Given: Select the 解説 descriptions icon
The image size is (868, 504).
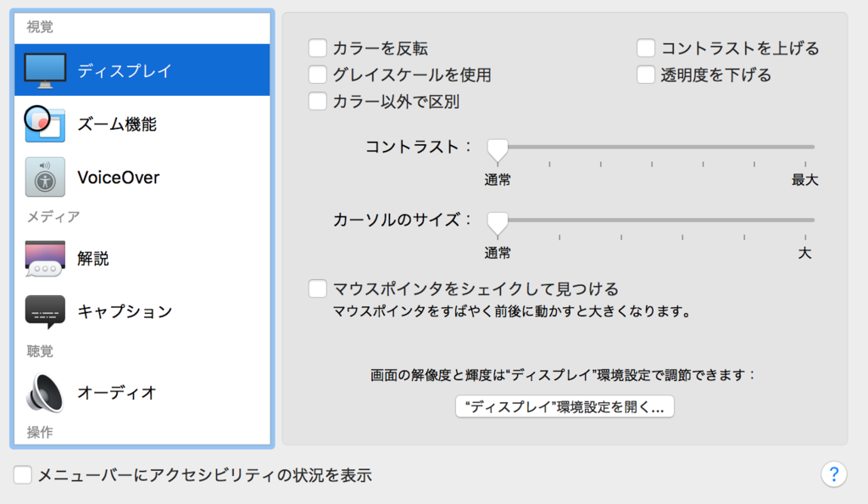Looking at the screenshot, I should [45, 258].
